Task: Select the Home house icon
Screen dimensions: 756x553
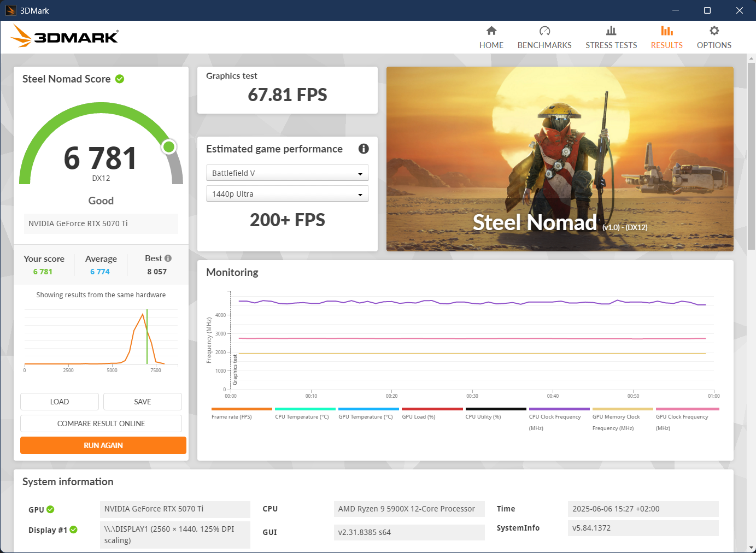Action: [x=491, y=32]
